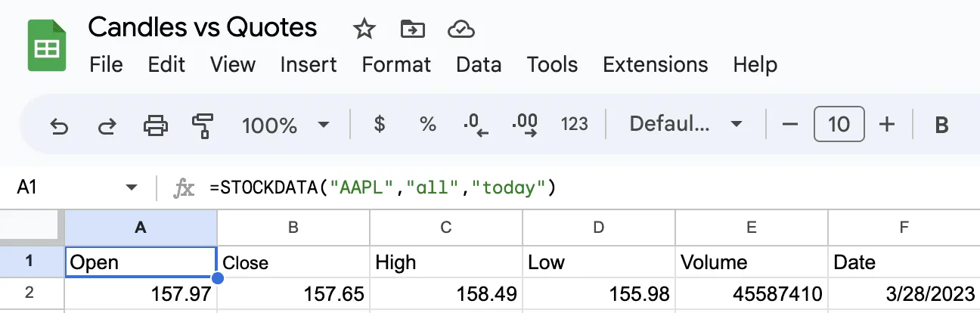Select column C header
980x313 pixels.
[446, 226]
